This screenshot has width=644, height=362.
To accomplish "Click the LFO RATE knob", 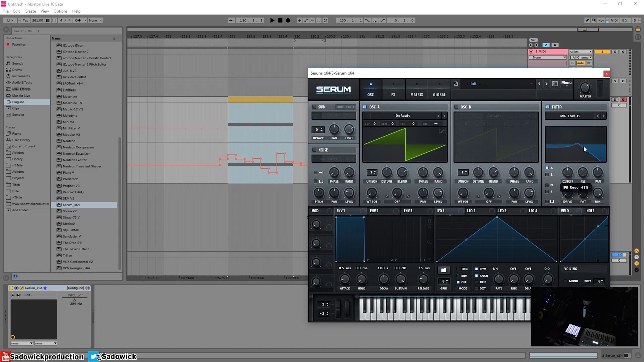I will click(x=499, y=280).
